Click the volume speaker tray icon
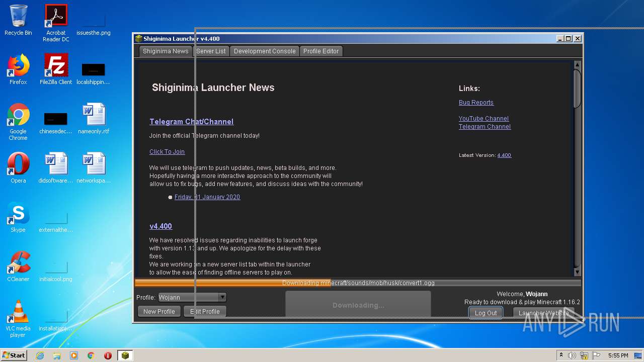Image resolution: width=644 pixels, height=362 pixels. coord(572,355)
